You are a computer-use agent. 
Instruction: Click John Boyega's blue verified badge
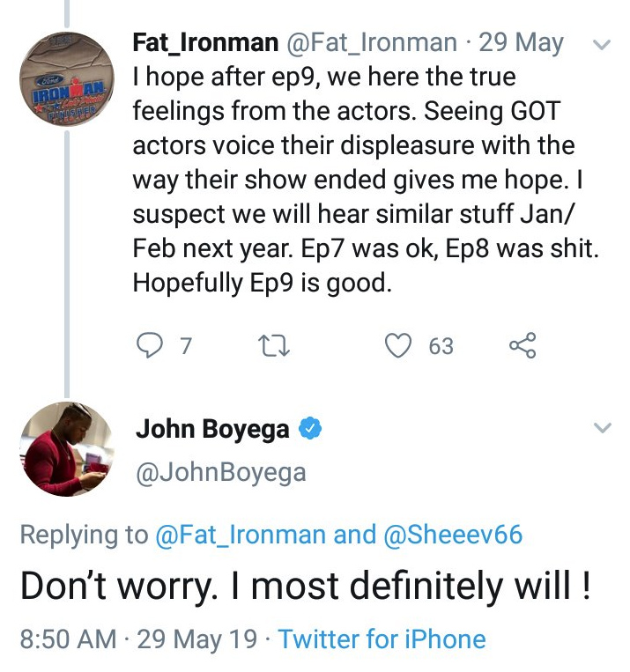(309, 429)
